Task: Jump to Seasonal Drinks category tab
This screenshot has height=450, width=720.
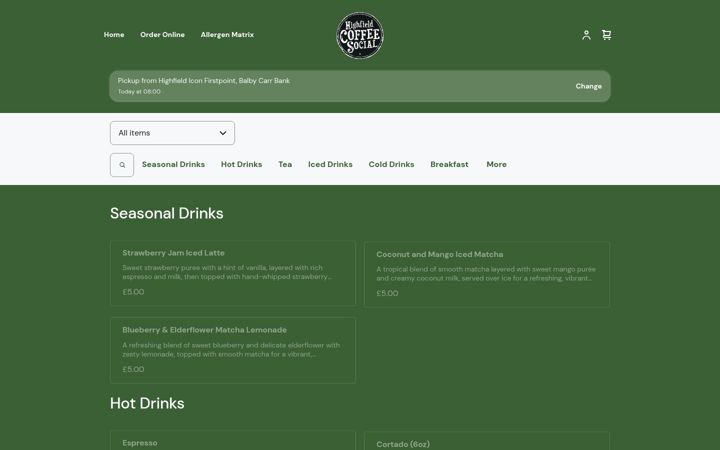Action: point(174,164)
